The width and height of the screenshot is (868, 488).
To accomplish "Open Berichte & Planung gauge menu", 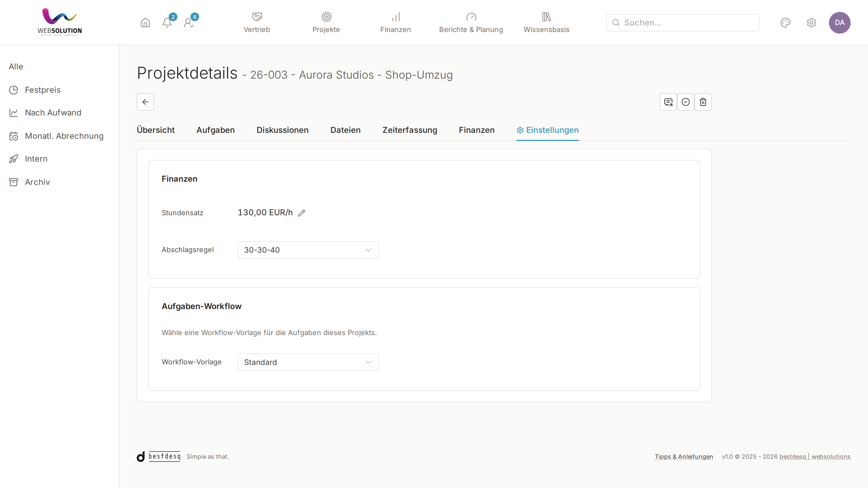I will click(x=471, y=23).
